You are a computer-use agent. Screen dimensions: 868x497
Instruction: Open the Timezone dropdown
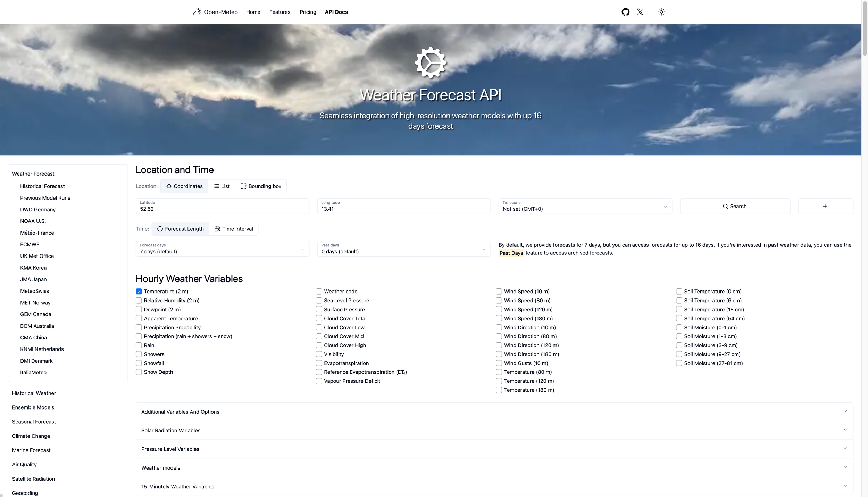(x=585, y=206)
